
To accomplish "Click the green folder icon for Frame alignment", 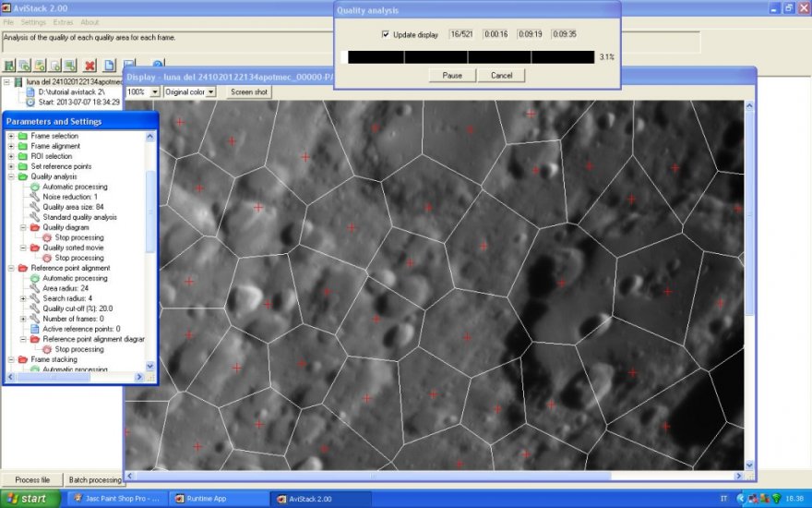I will 23,146.
